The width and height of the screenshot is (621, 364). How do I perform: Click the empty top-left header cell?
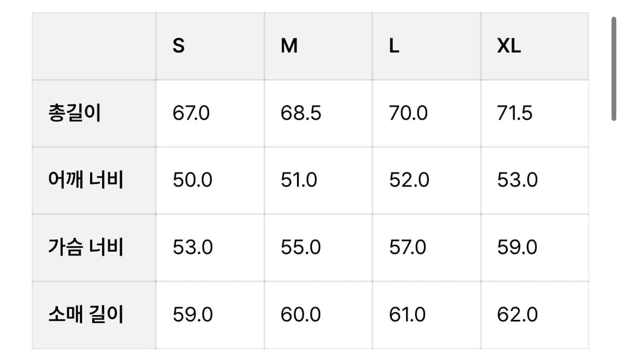94,46
